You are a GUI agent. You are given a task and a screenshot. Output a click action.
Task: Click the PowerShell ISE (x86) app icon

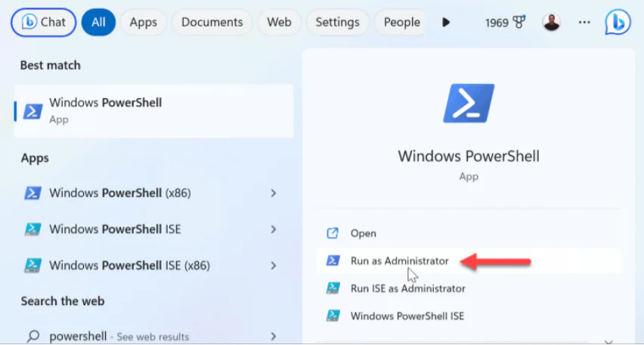tap(33, 266)
